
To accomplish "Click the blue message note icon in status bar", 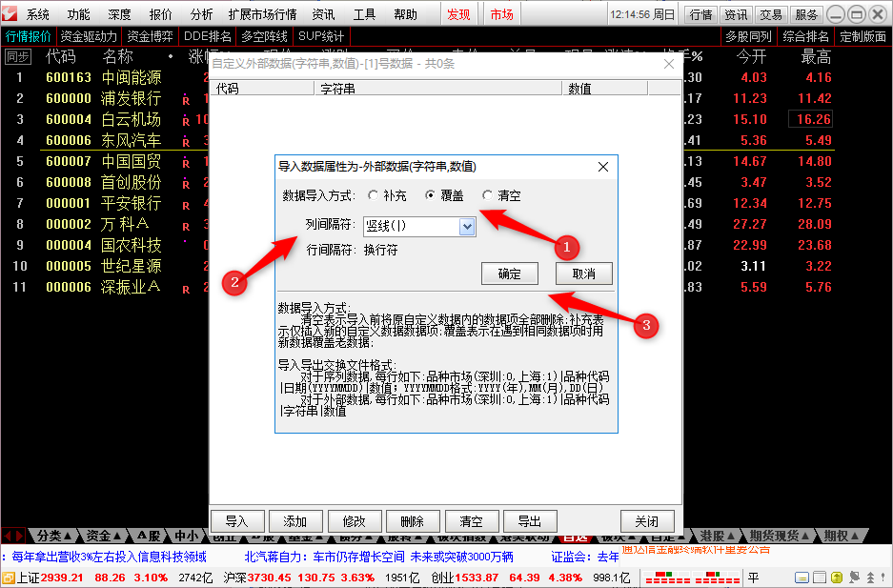I will tap(802, 578).
